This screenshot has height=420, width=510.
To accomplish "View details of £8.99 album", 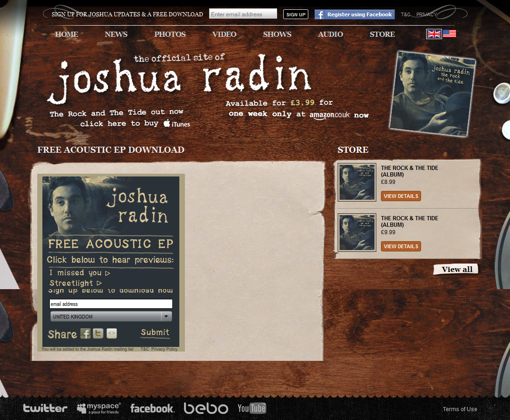I will tap(401, 196).
